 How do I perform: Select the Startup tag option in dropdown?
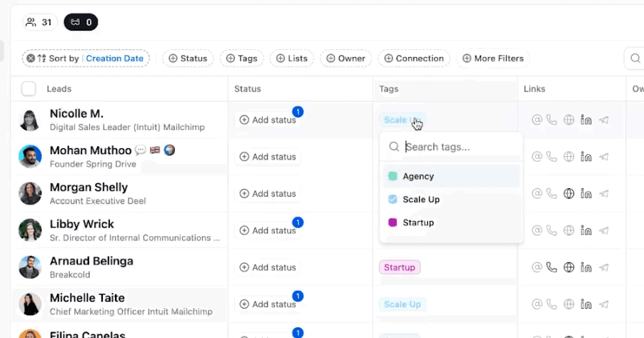point(451,222)
